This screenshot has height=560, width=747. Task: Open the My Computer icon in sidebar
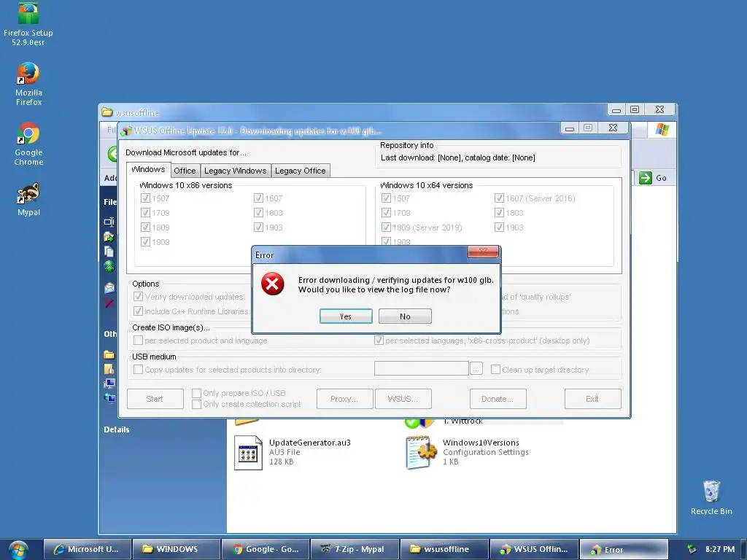tap(109, 384)
